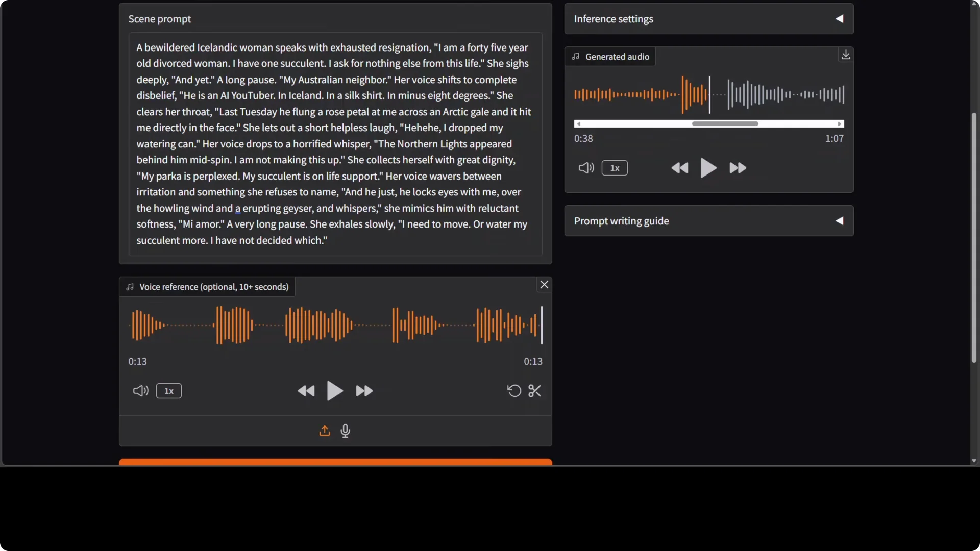Click inside the Scene prompt text box
Screen dimensions: 980x551
335,144
